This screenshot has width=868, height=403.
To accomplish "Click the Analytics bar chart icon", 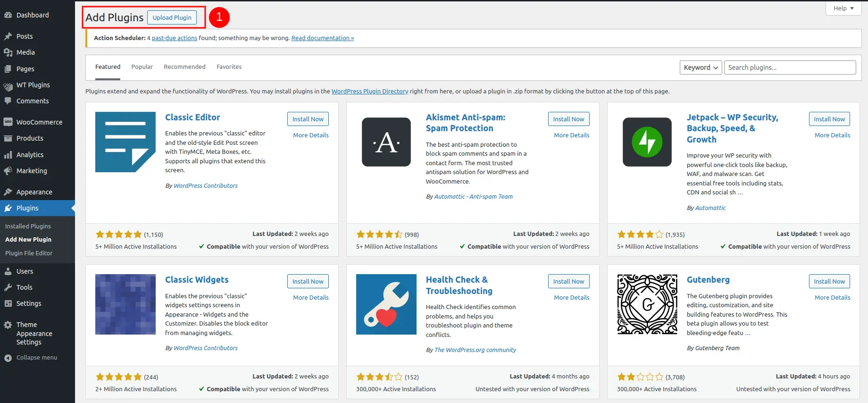I will tap(8, 155).
